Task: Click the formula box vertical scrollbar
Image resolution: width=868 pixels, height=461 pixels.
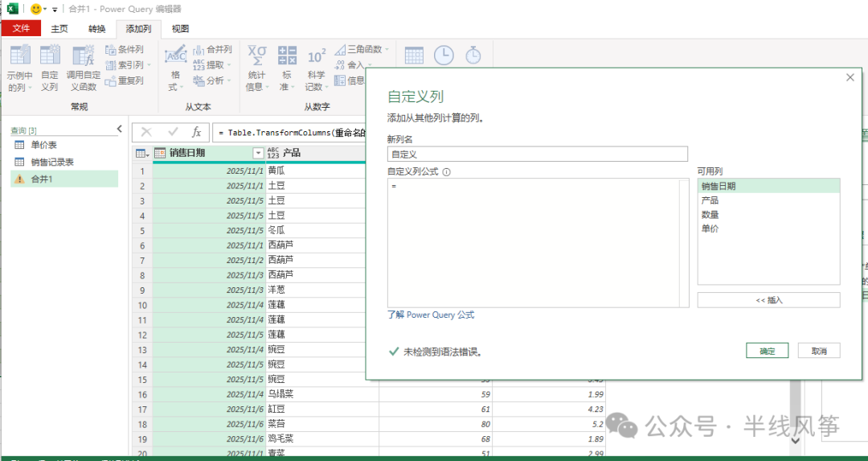Action: (684, 243)
